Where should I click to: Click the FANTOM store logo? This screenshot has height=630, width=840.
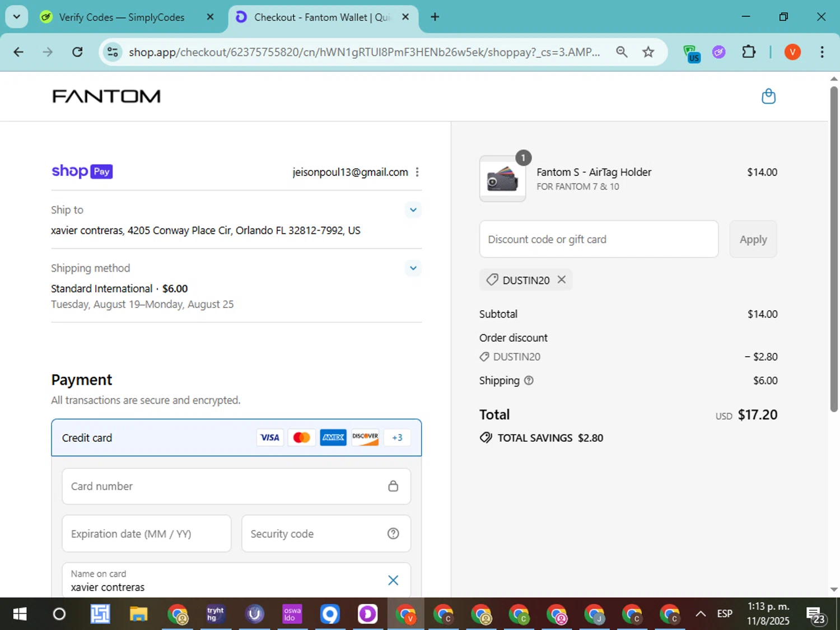106,96
